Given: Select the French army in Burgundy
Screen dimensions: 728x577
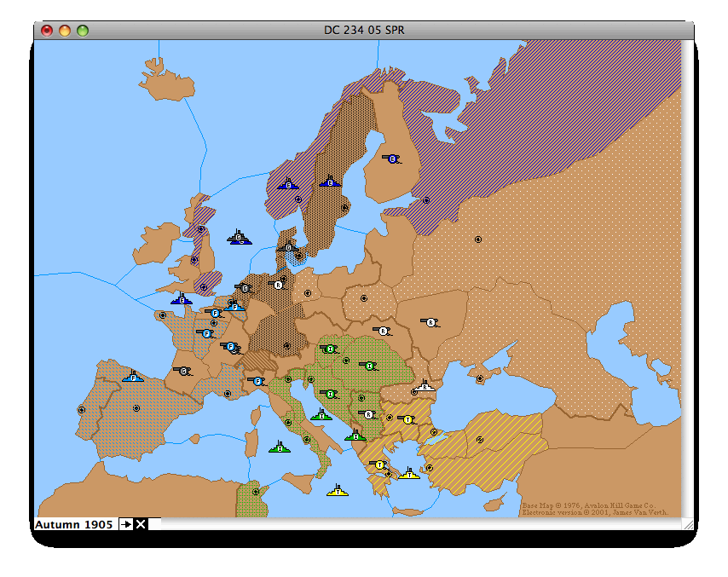Looking at the screenshot, I should (231, 347).
